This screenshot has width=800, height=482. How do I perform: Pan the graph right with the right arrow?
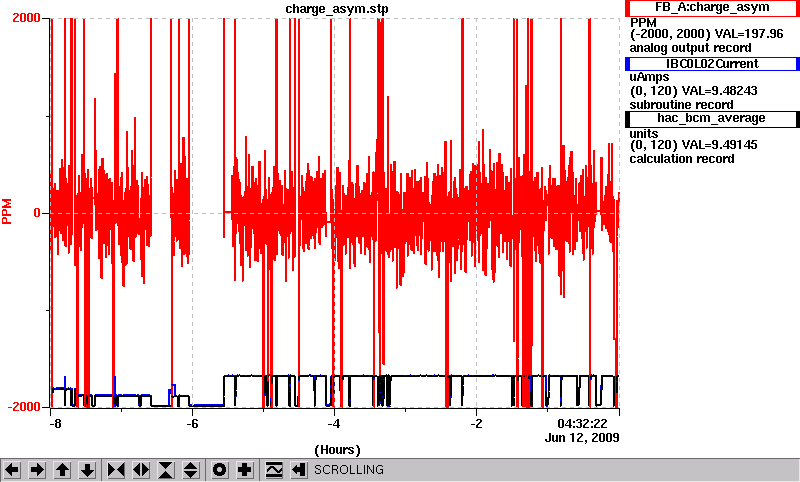pos(37,469)
